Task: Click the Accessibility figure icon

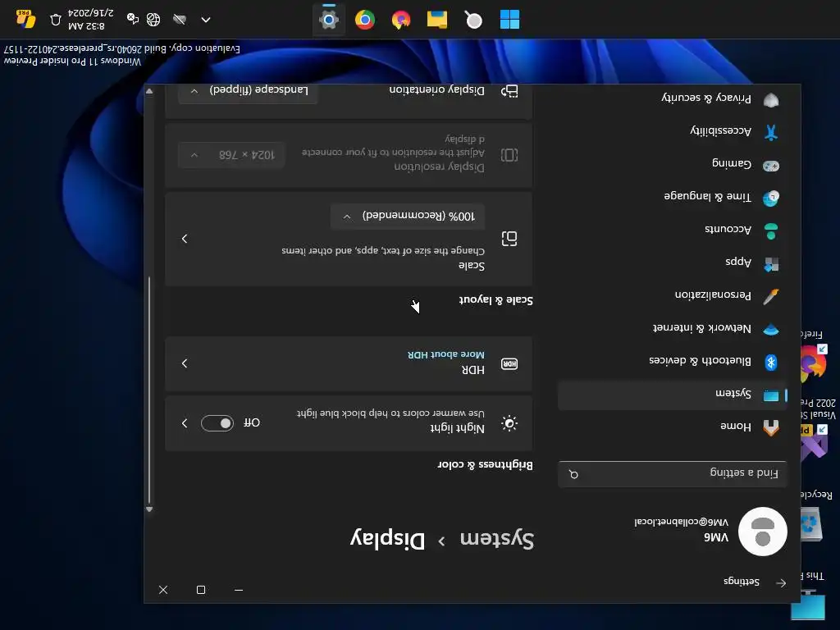Action: pos(771,132)
